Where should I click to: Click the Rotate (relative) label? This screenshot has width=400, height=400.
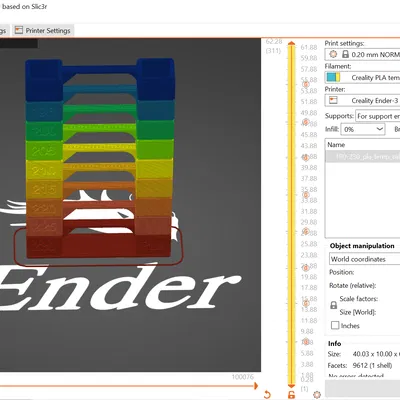(352, 286)
